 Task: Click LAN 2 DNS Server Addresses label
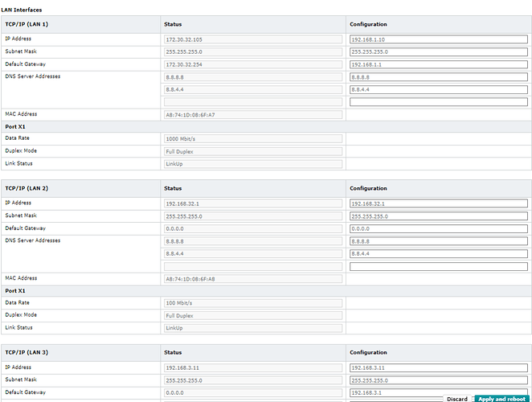point(33,240)
